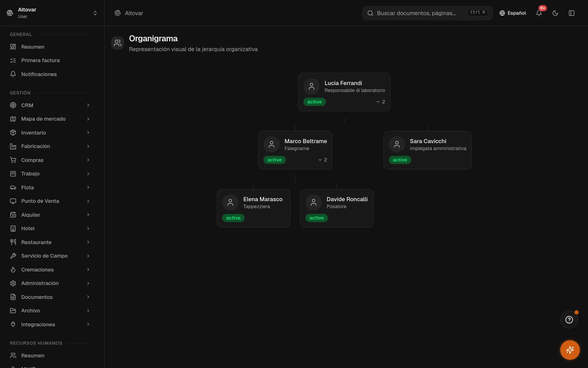Click the Trabajo kanban icon
588x368 pixels.
tap(13, 174)
